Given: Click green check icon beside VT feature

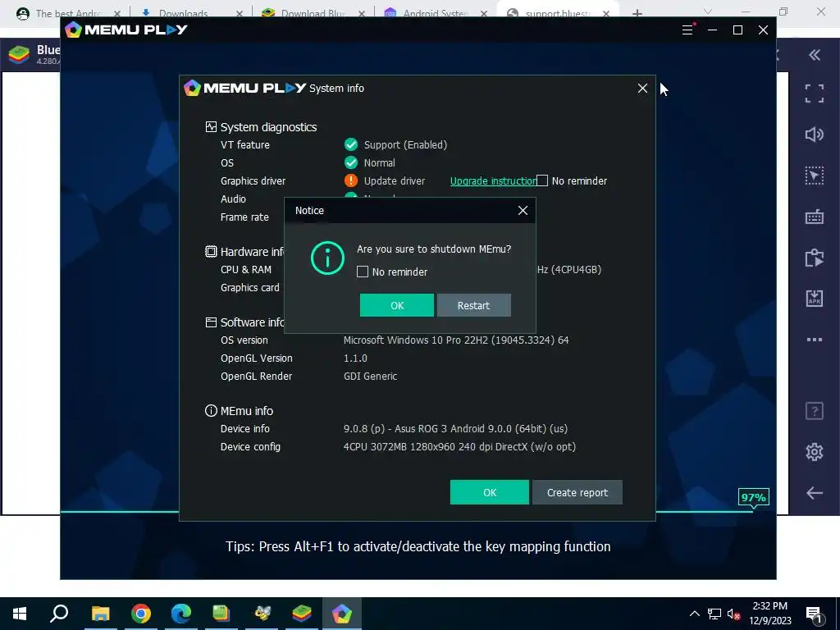Looking at the screenshot, I should 351,144.
